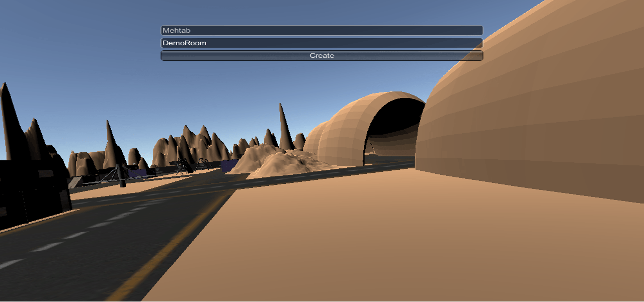Click the player name field containing Mehtab
This screenshot has width=644, height=302.
pos(322,31)
